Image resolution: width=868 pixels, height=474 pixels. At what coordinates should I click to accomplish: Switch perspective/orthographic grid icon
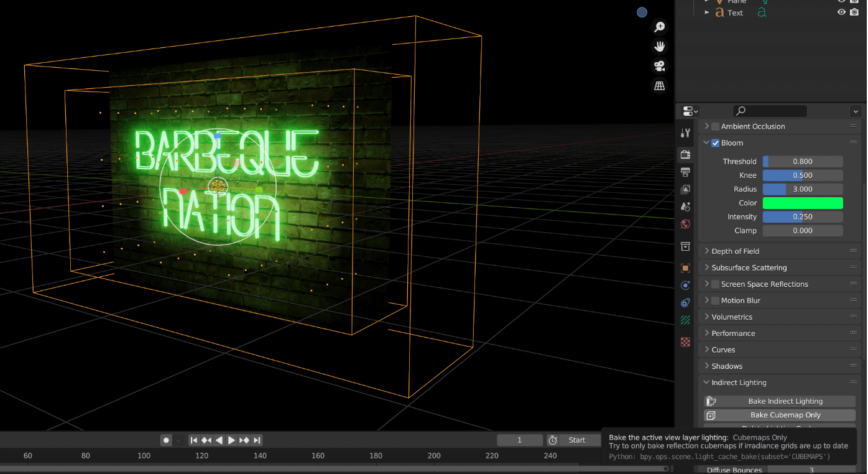coord(659,85)
